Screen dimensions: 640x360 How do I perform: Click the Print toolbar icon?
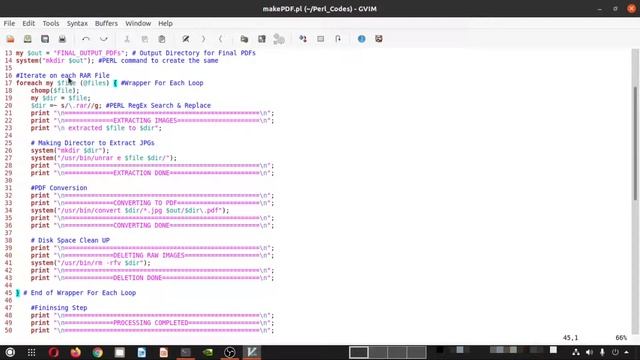coord(62,39)
